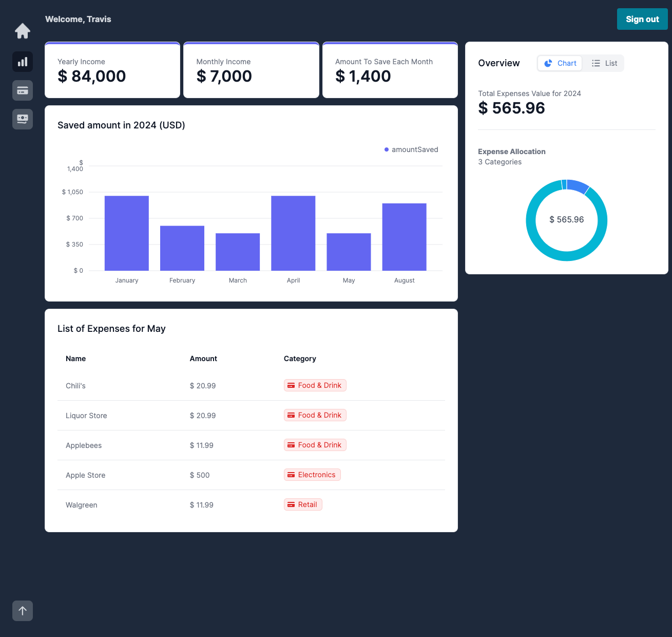Viewport: 672px width, 637px height.
Task: Click the Sign out button
Action: coord(642,19)
